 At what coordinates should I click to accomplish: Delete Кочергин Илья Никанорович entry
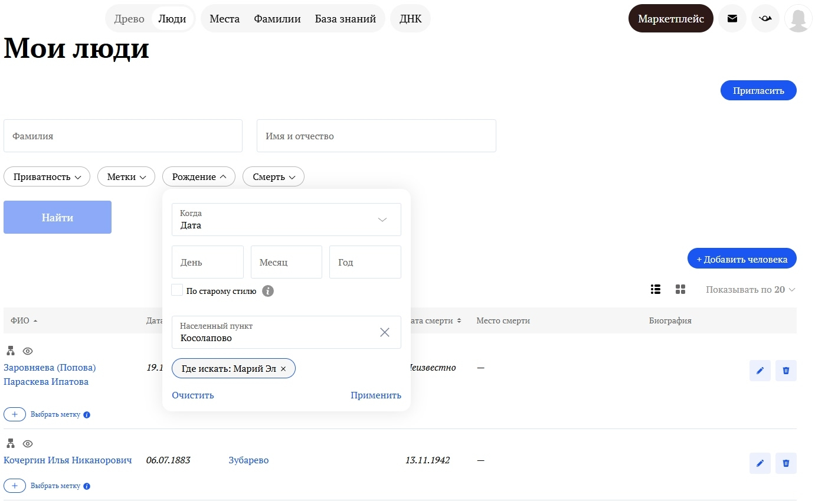tap(785, 463)
